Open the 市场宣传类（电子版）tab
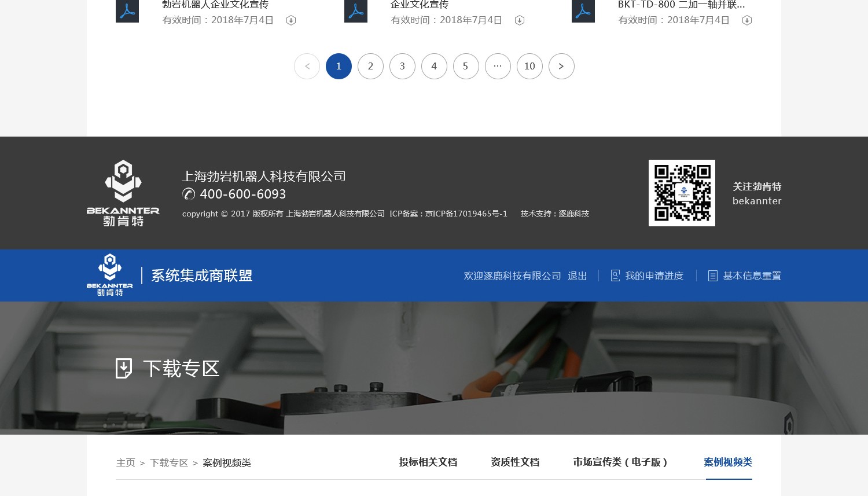 click(x=620, y=462)
